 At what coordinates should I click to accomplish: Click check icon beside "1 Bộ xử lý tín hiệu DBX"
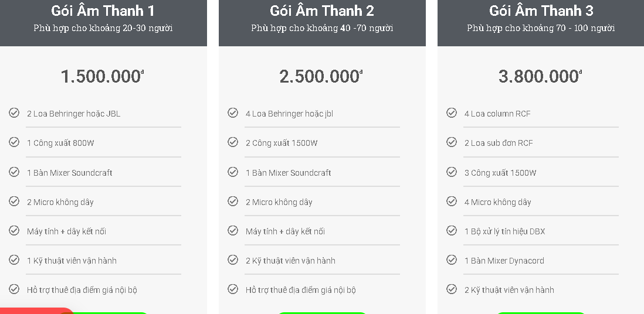click(452, 230)
